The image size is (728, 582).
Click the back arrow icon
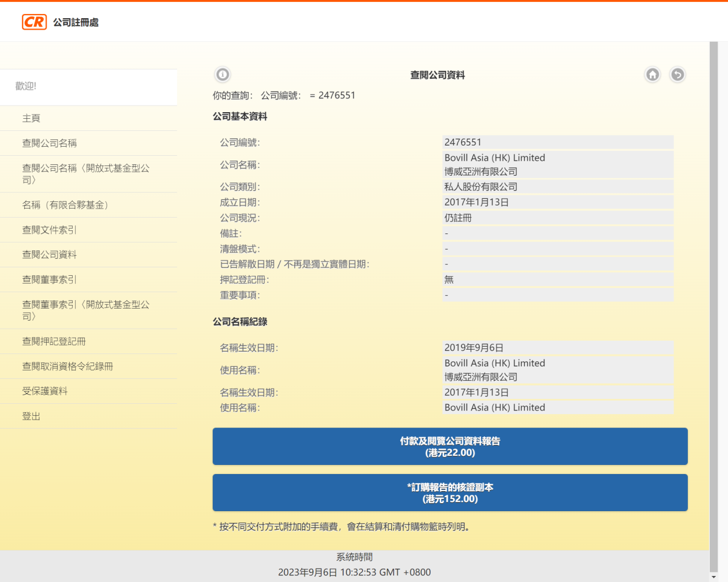pos(678,74)
